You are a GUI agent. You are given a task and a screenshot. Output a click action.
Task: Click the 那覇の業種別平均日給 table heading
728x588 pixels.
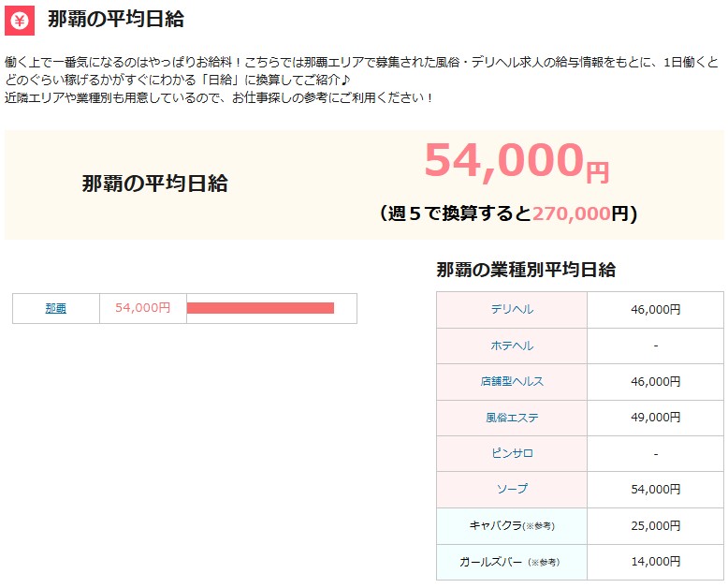click(526, 270)
